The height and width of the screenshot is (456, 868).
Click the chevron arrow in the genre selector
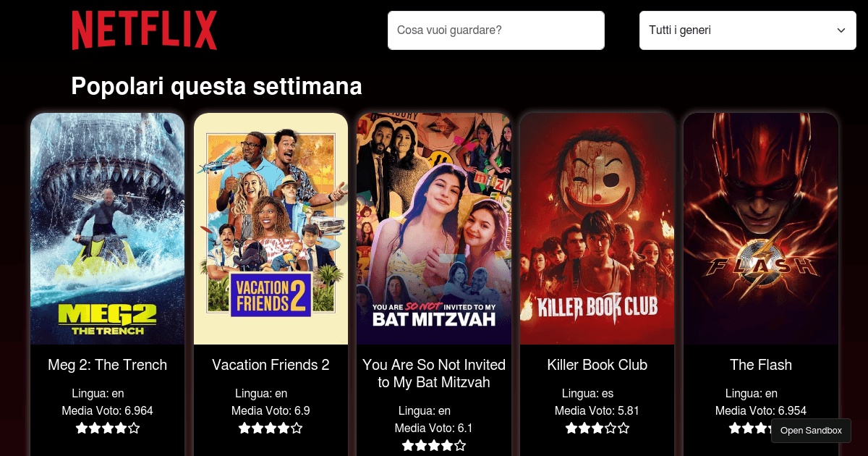841,30
